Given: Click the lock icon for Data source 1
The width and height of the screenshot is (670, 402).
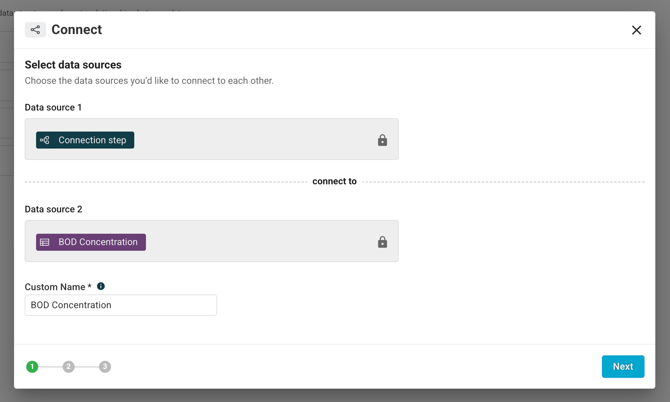Looking at the screenshot, I should click(382, 141).
